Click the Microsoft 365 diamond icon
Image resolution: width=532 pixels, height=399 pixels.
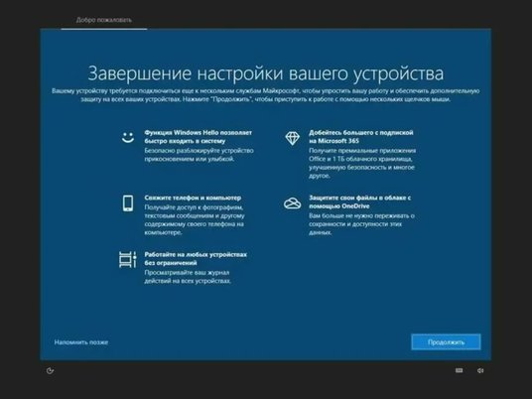pos(292,138)
